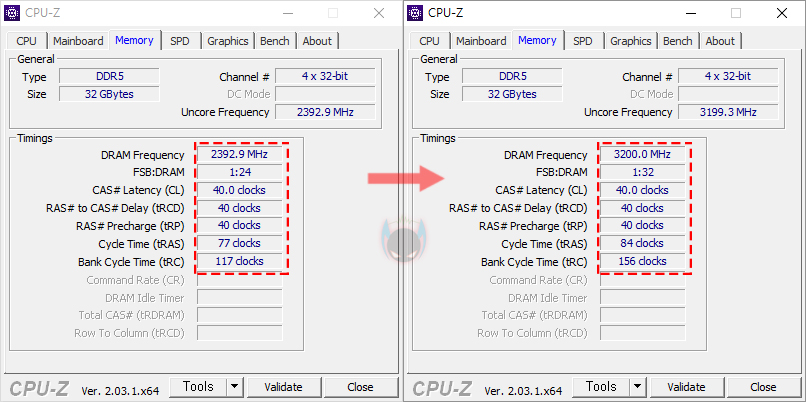Click Validate button in left window
The height and width of the screenshot is (402, 806).
pyautogui.click(x=284, y=387)
